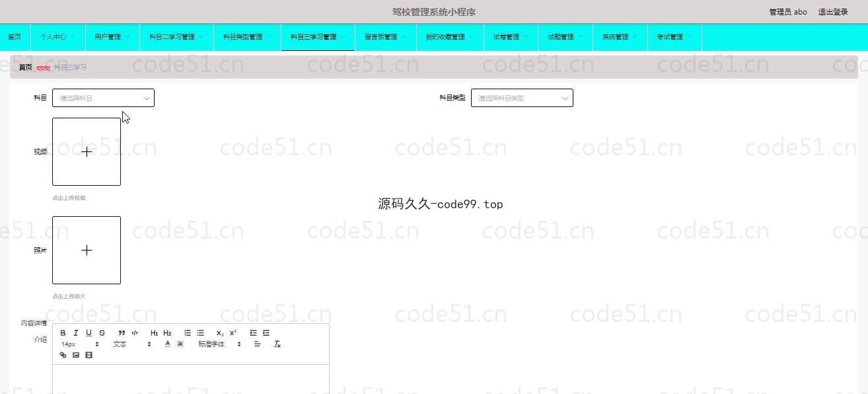The height and width of the screenshot is (394, 868).
Task: Insert a bulleted list
Action: coord(200,333)
